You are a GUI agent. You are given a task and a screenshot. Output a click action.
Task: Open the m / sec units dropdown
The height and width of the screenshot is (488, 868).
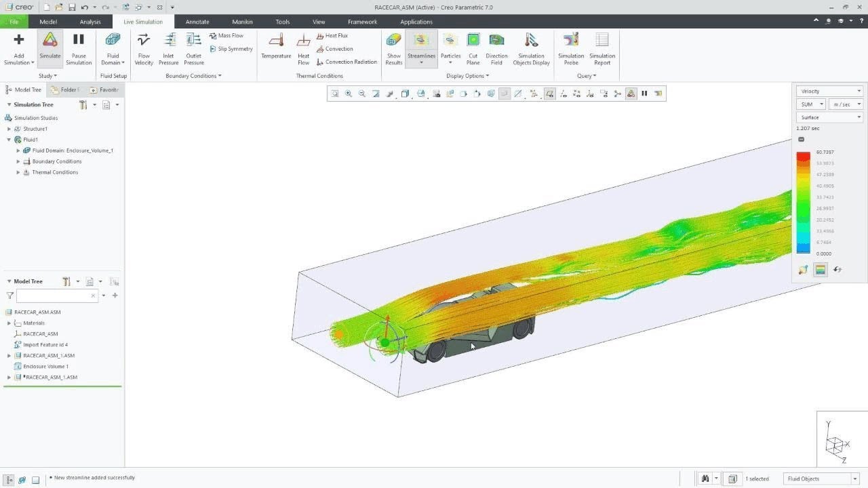(x=846, y=104)
